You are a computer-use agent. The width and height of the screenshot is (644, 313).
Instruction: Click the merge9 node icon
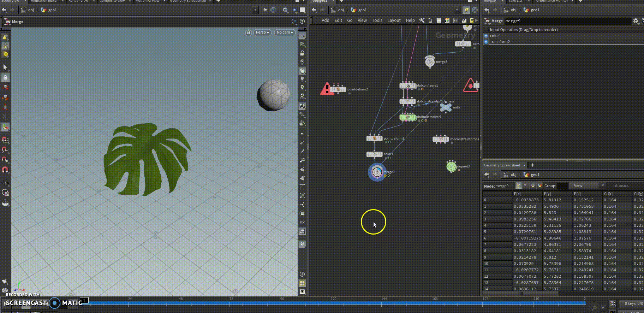pyautogui.click(x=377, y=172)
